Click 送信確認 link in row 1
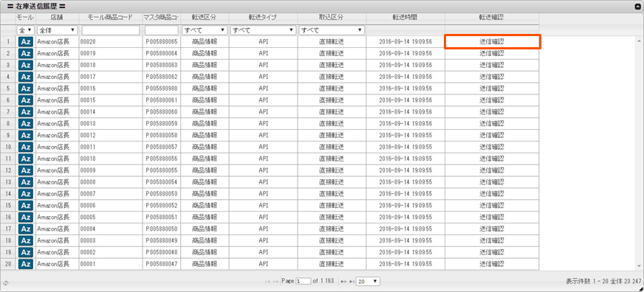This screenshot has height=292, width=644. point(492,42)
